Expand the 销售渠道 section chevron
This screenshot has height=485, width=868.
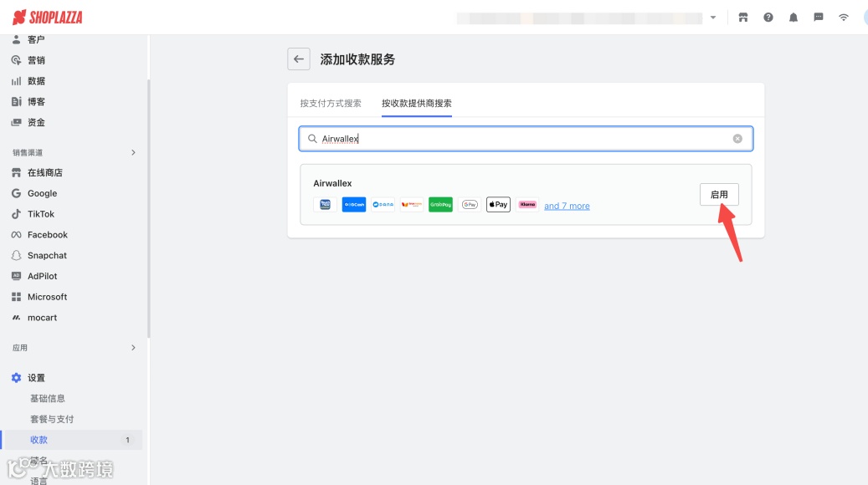[x=133, y=153]
